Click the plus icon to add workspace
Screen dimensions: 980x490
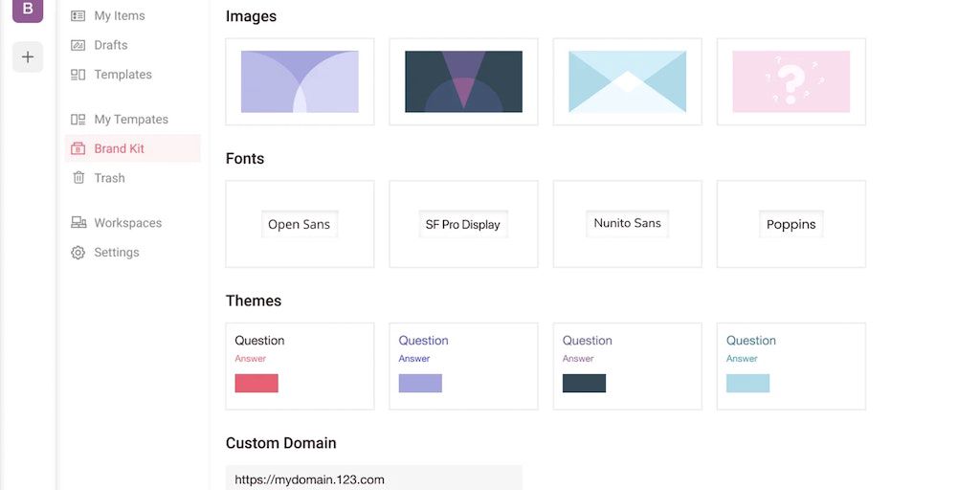coord(28,57)
